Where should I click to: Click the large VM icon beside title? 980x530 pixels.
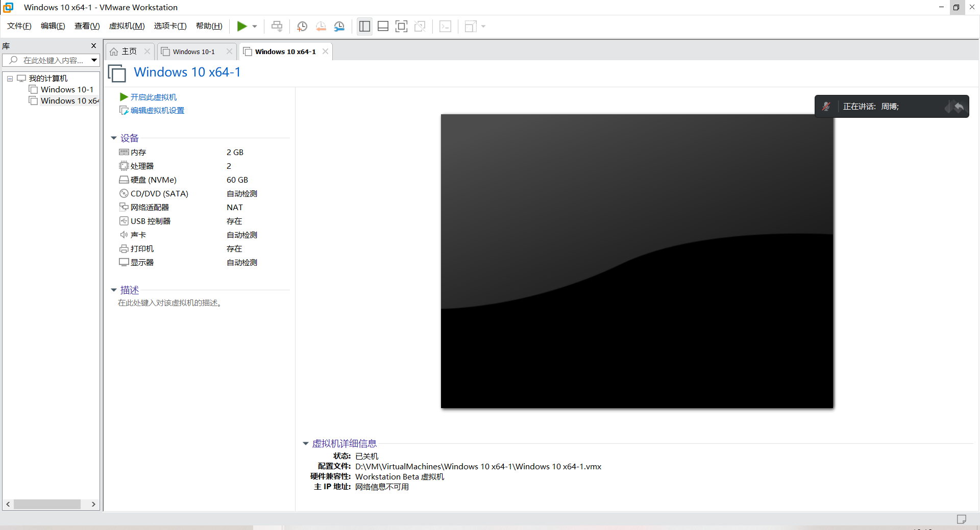117,73
